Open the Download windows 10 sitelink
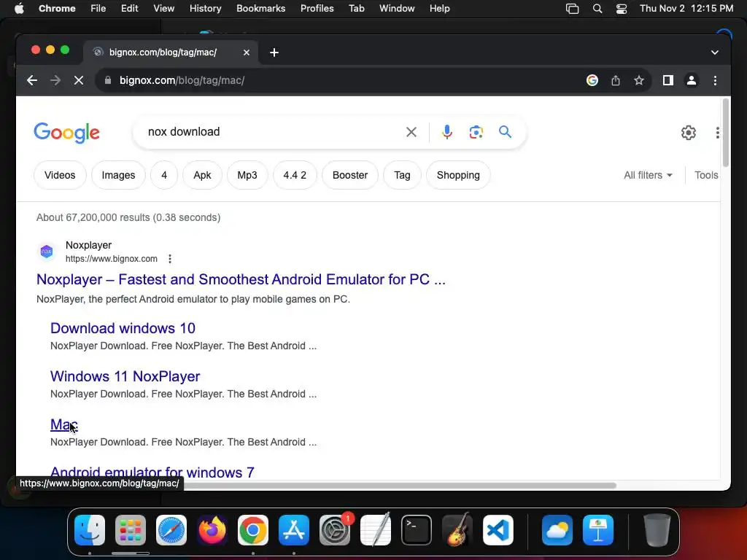 [x=123, y=328]
